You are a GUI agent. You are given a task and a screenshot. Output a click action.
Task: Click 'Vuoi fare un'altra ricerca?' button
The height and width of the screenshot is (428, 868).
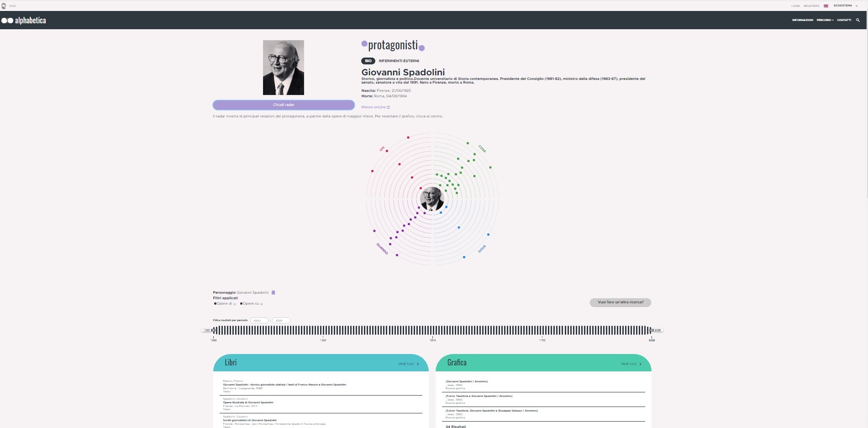620,302
